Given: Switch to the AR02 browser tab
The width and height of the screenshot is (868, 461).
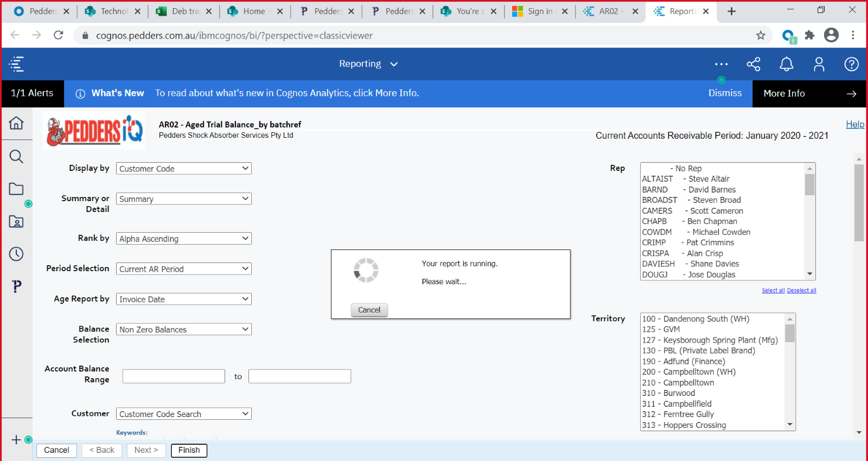Looking at the screenshot, I should [x=611, y=11].
